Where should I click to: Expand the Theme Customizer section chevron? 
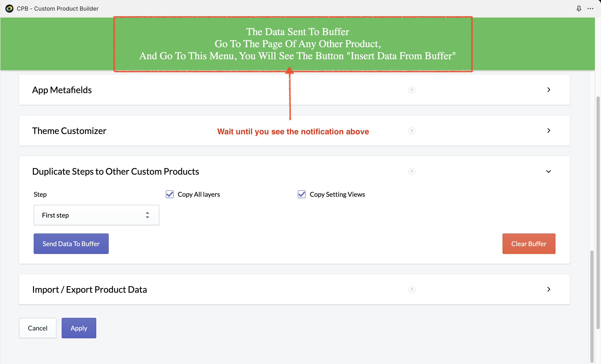tap(548, 131)
